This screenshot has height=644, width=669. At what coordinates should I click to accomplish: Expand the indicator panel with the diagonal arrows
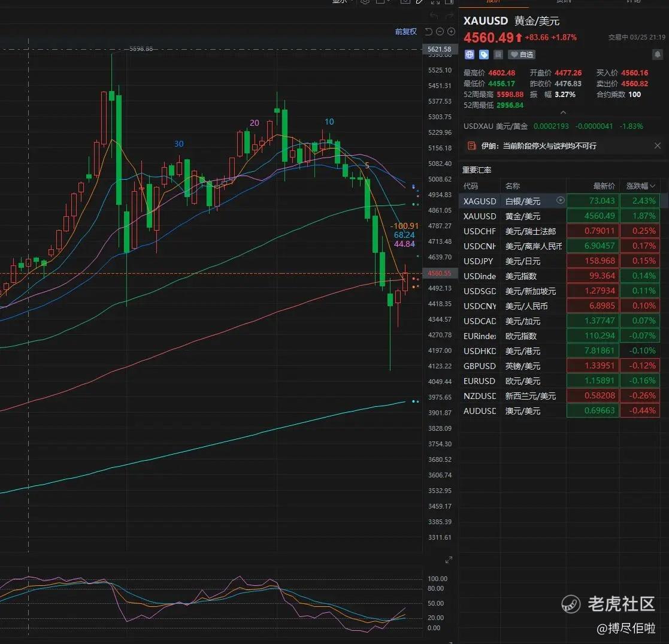449,560
